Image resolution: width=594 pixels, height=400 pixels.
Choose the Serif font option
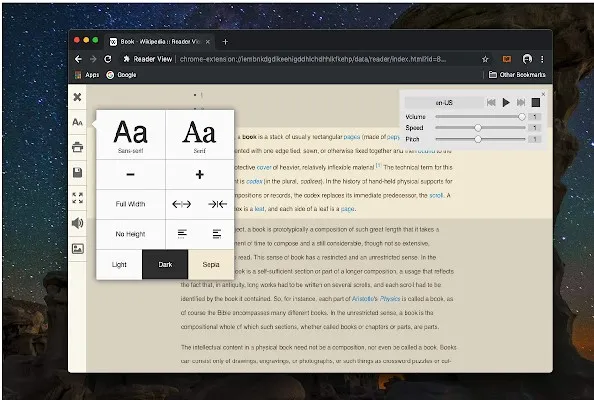[x=200, y=135]
